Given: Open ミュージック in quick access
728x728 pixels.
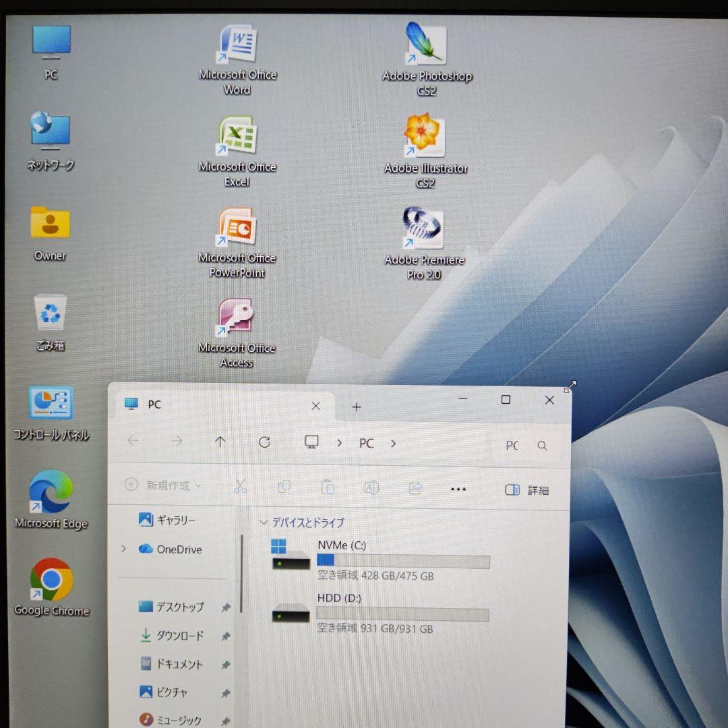Looking at the screenshot, I should click(171, 720).
